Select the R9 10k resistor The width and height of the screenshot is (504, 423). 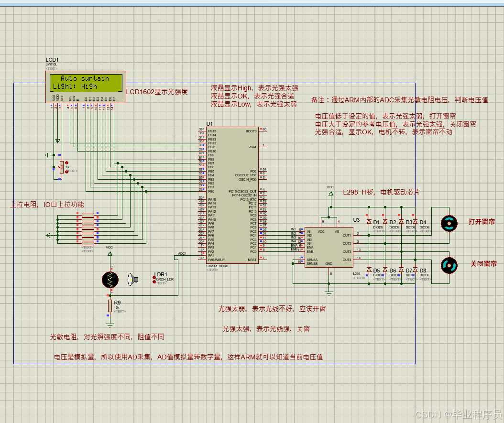110,306
